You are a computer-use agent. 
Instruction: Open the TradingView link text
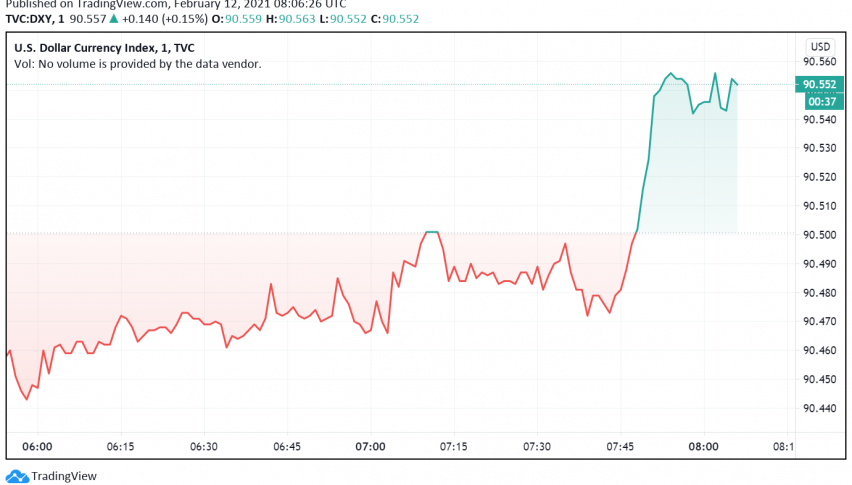pos(64,476)
